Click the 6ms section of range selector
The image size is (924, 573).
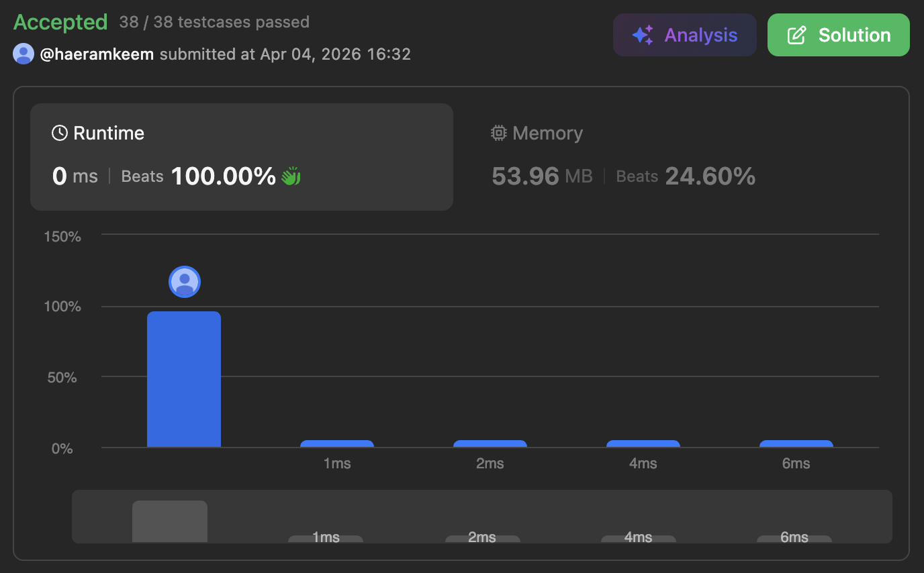point(794,538)
